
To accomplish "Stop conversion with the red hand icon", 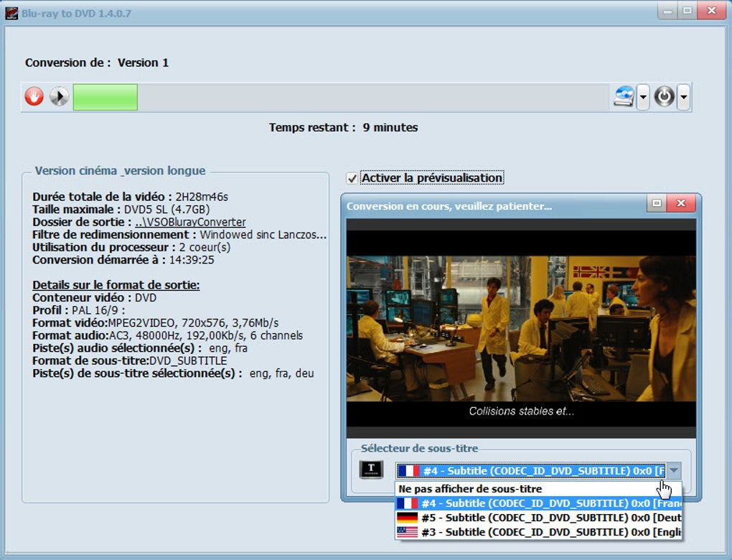I will (34, 97).
